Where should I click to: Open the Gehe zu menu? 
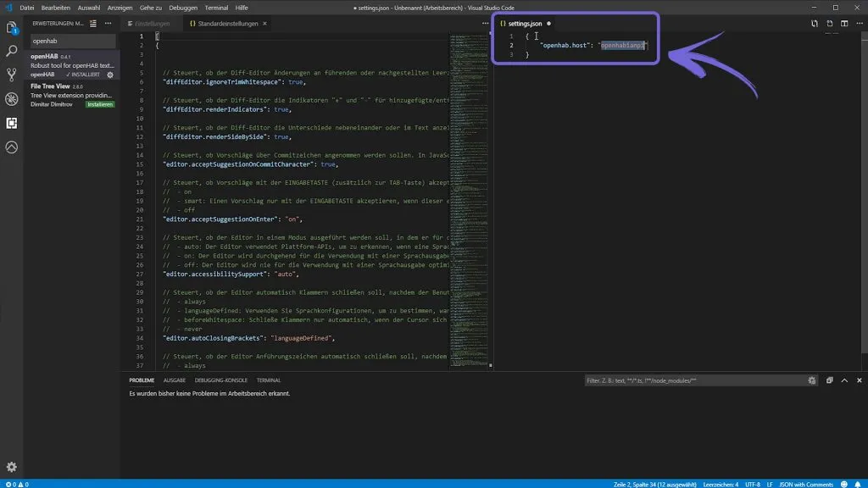click(x=151, y=8)
